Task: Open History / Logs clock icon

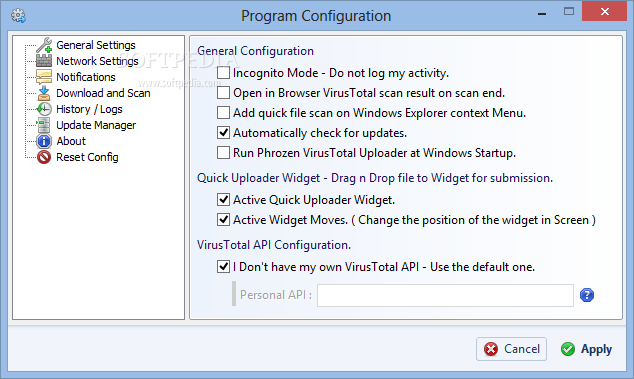Action: tap(44, 109)
